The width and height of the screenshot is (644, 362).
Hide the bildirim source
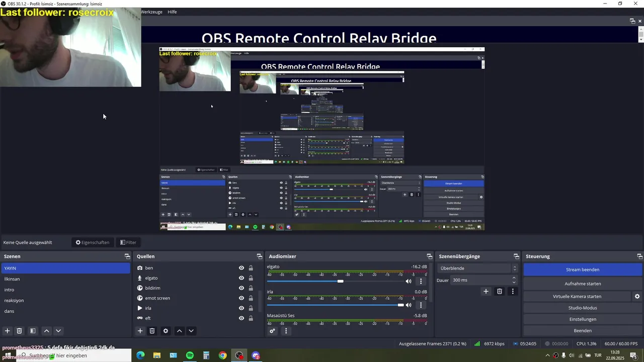click(242, 288)
